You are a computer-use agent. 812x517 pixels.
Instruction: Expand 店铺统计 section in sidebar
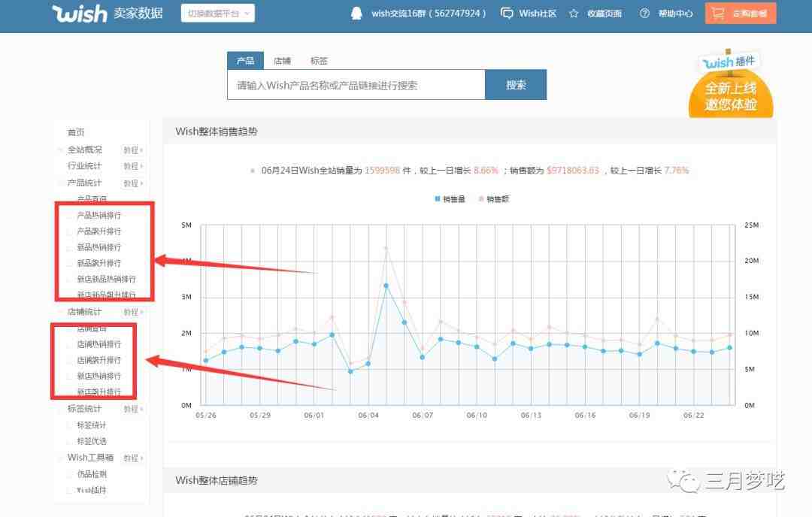[84, 312]
